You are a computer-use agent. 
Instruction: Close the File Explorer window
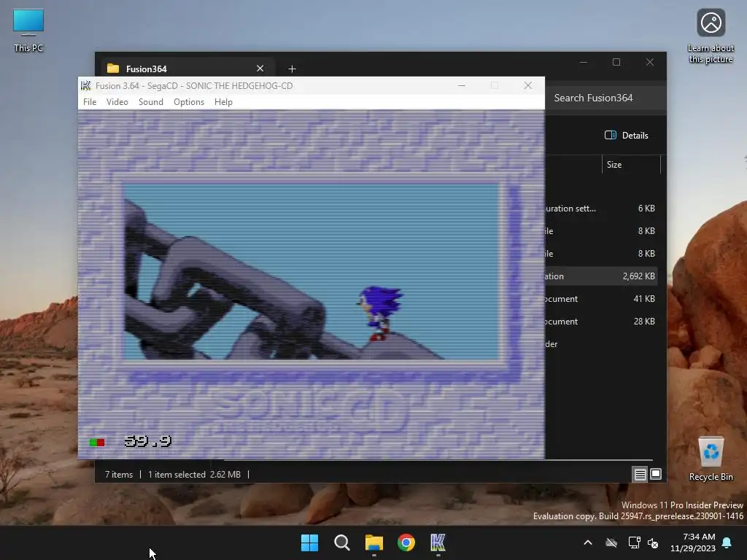click(x=650, y=63)
